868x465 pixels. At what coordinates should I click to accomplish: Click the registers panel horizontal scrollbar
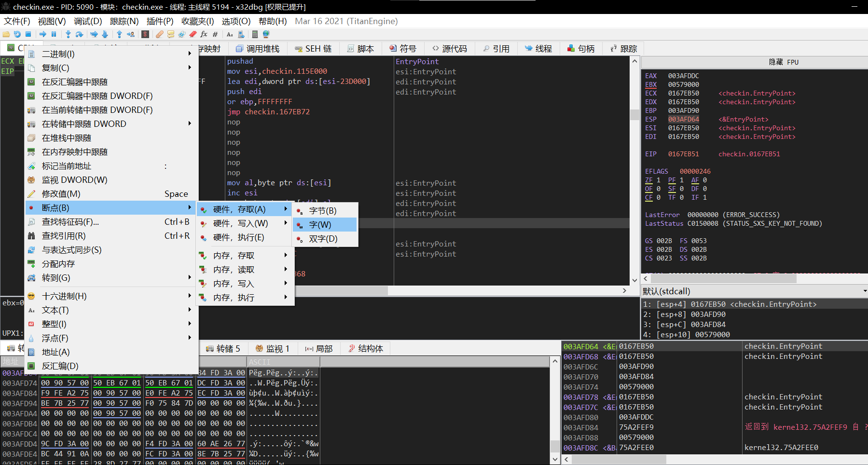(724, 278)
